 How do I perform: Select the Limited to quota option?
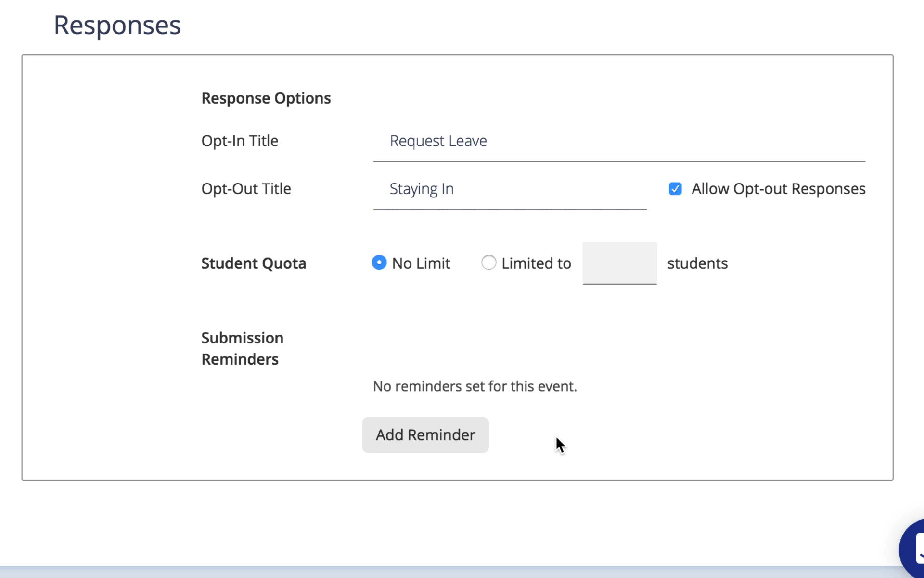click(488, 263)
